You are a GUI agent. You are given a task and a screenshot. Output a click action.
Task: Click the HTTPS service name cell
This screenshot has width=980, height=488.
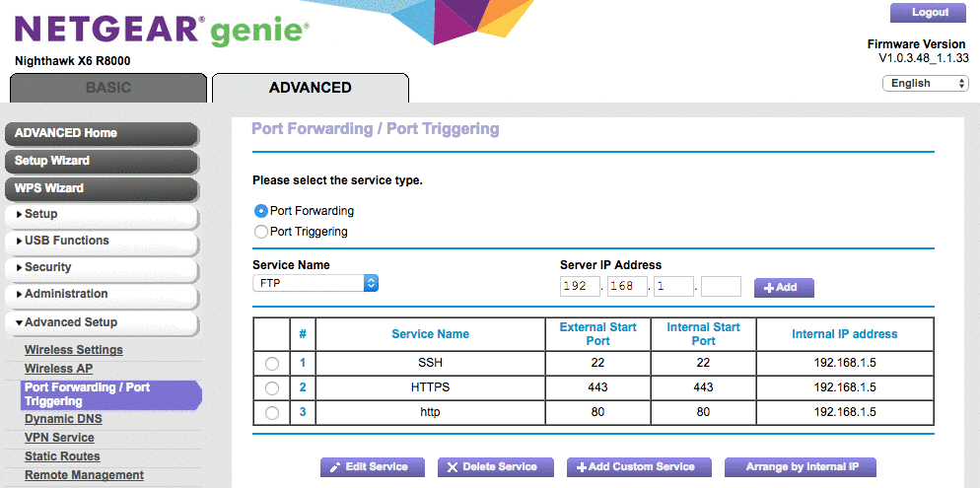pos(430,387)
